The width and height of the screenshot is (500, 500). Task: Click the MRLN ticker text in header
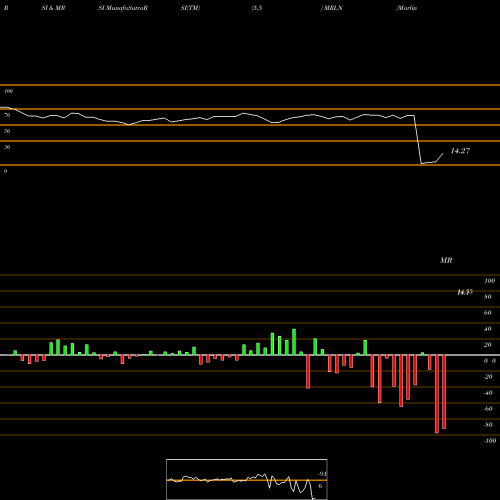(333, 8)
